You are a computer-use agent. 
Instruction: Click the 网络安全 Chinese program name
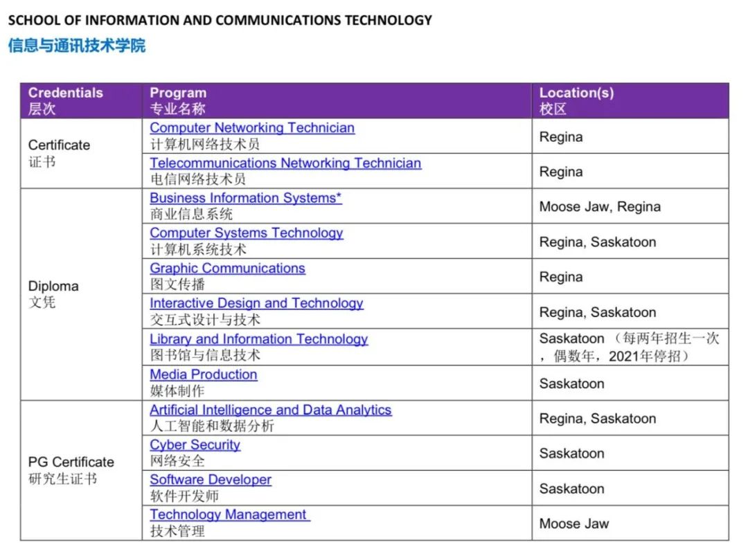177,461
